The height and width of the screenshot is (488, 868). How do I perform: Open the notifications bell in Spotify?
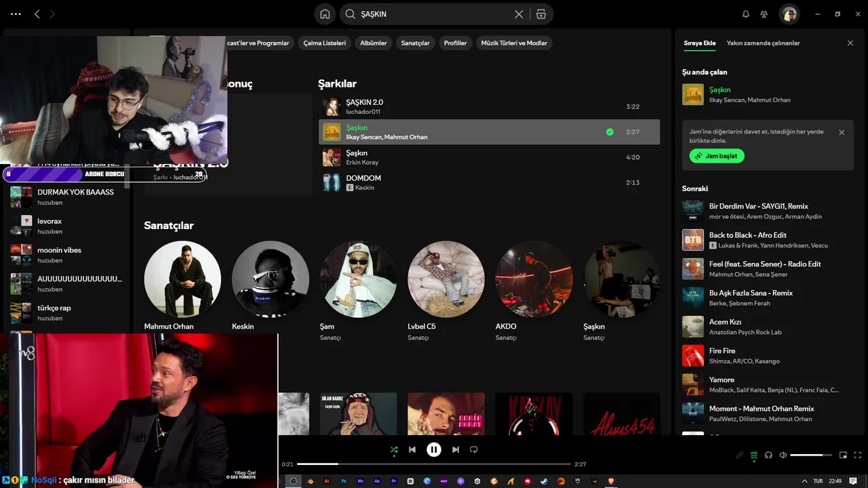tap(746, 14)
